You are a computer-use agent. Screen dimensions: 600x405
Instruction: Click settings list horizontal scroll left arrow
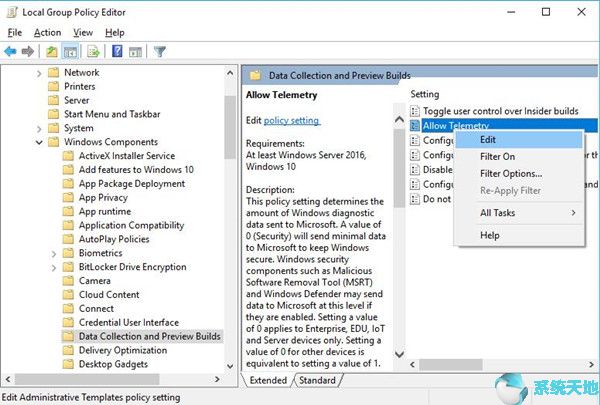(412, 364)
